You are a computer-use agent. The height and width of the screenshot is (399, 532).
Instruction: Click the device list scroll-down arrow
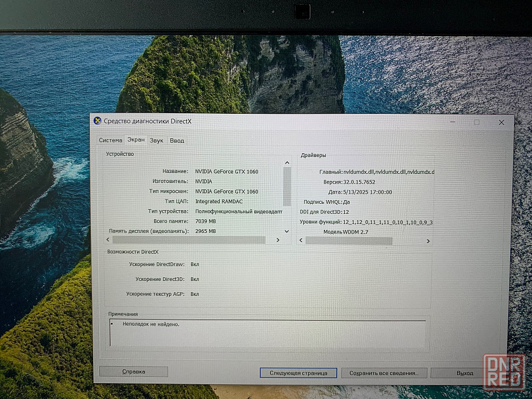287,231
